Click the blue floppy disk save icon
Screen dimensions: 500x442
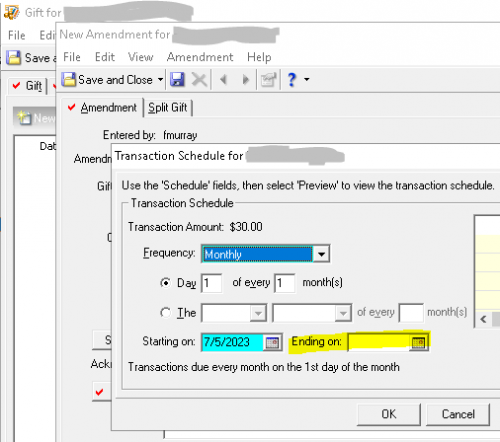pos(177,79)
